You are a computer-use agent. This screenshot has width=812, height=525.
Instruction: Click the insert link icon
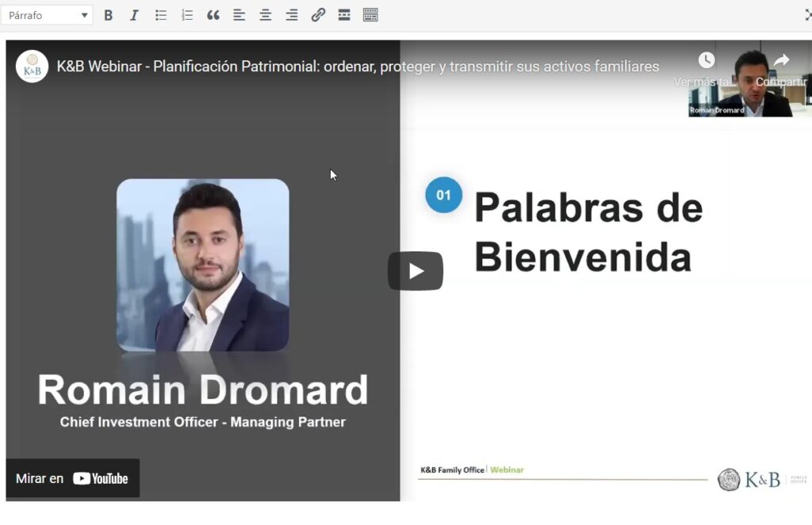click(x=318, y=15)
